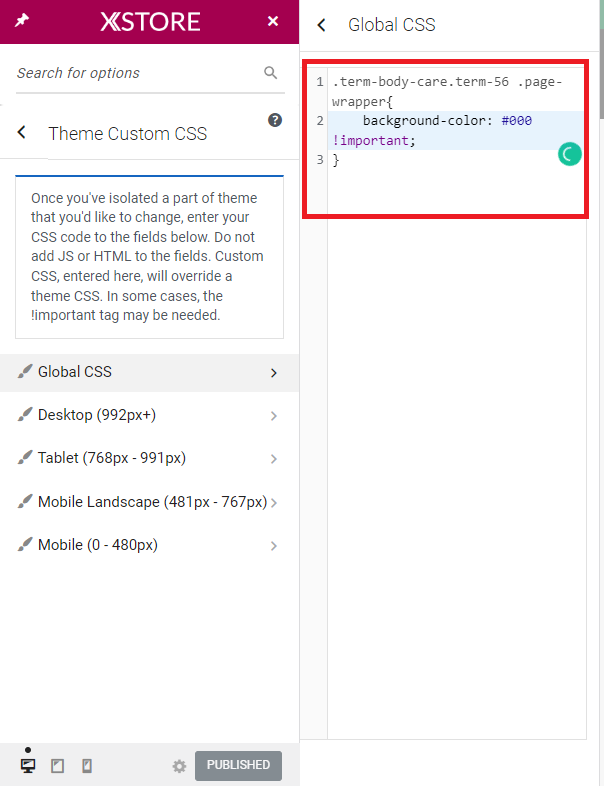Go back from Global CSS editor
Image resolution: width=604 pixels, height=786 pixels.
point(321,25)
